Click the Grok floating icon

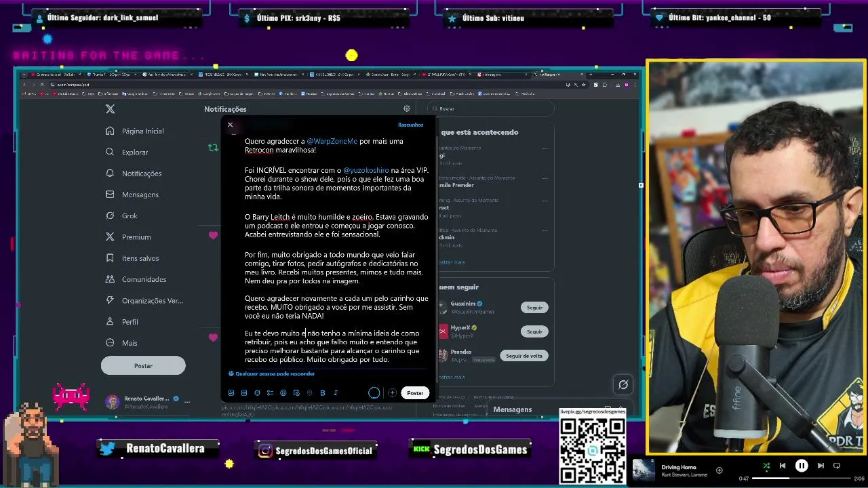(623, 385)
